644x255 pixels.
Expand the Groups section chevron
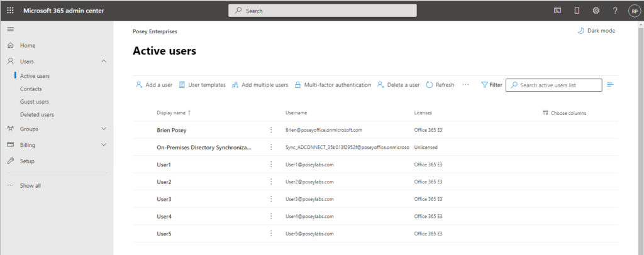[x=104, y=129]
